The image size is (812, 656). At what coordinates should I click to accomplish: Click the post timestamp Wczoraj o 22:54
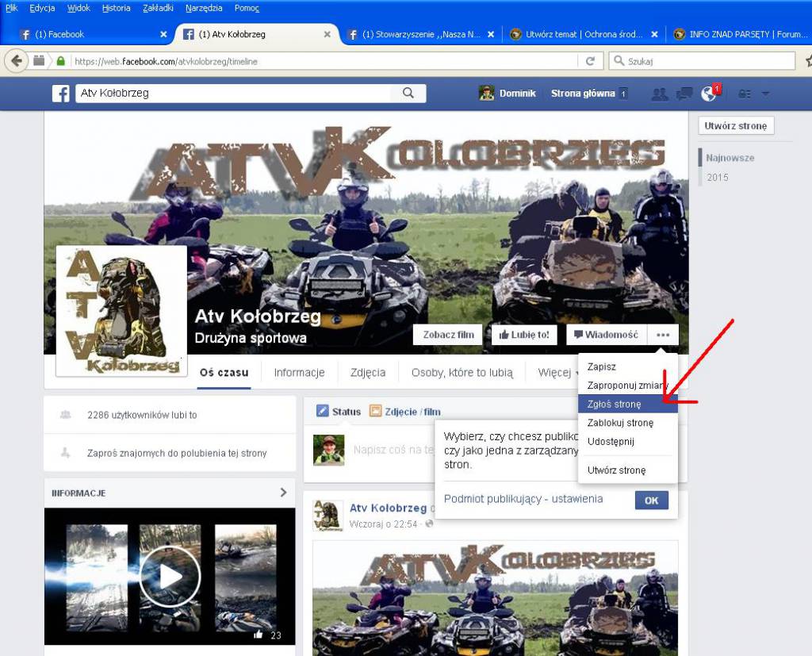383,524
